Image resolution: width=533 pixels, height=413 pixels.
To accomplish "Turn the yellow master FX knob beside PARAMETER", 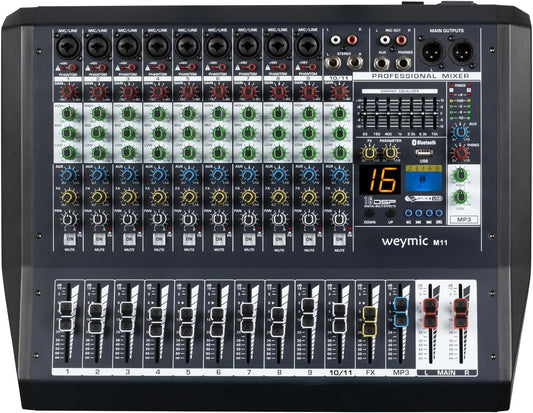I will pyautogui.click(x=369, y=153).
